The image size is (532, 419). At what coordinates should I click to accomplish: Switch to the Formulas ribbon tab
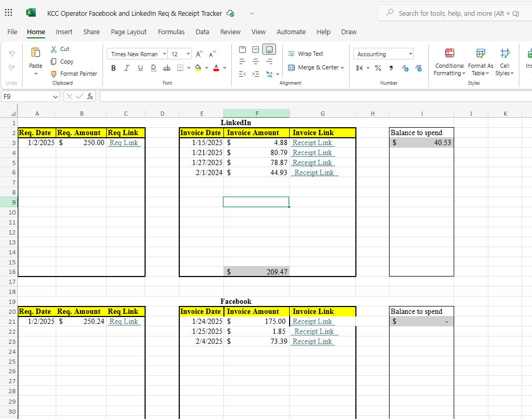[171, 32]
